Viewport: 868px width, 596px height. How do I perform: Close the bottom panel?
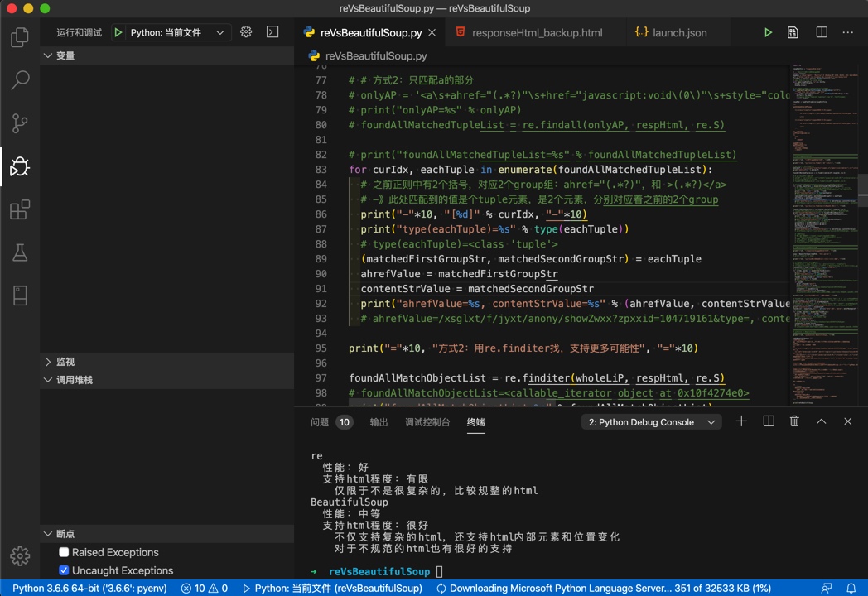pyautogui.click(x=847, y=421)
